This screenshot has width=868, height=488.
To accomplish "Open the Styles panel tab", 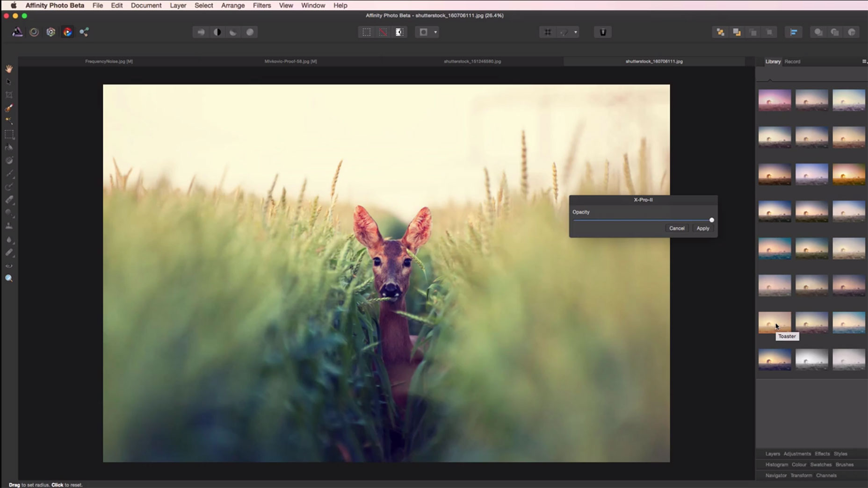I will coord(840,454).
